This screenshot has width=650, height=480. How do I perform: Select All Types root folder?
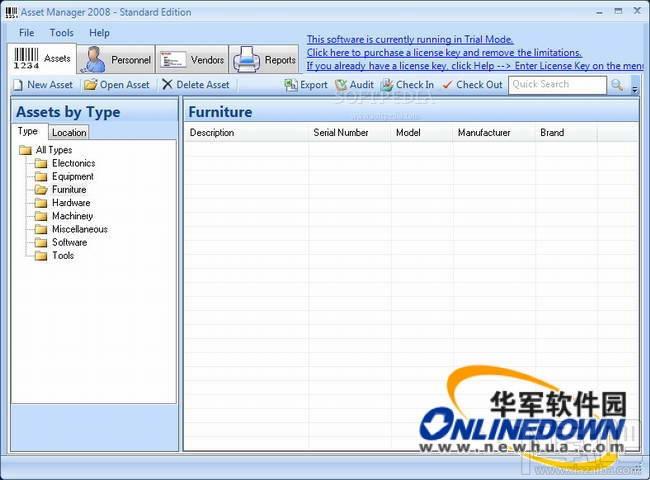[x=46, y=150]
